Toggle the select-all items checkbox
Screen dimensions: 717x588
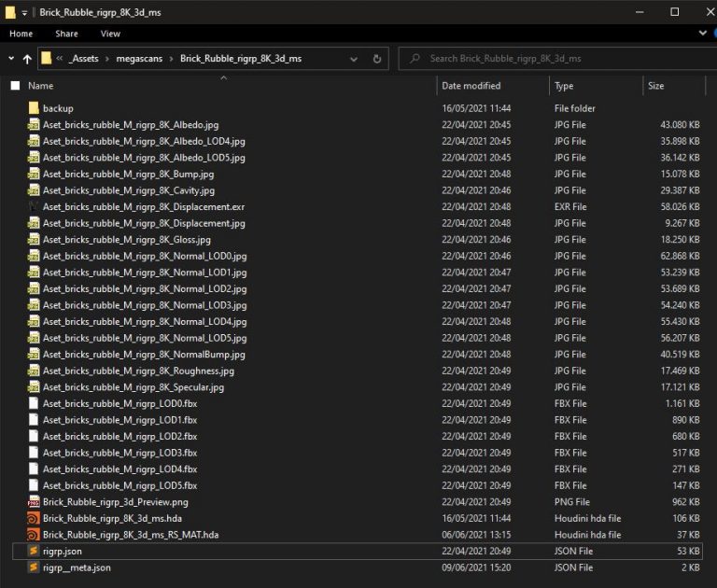point(15,86)
